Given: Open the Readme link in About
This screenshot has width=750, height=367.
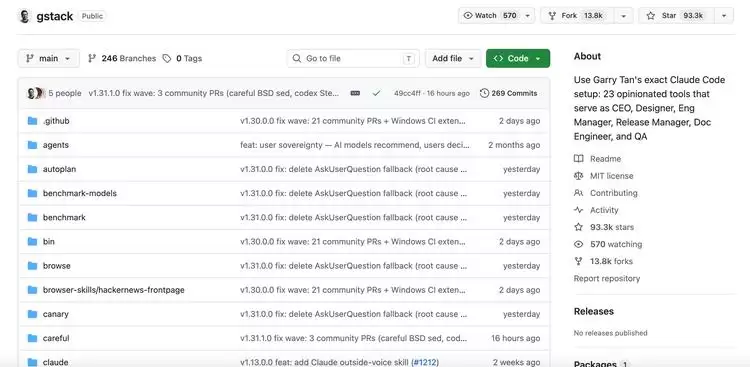Looking at the screenshot, I should pyautogui.click(x=605, y=159).
